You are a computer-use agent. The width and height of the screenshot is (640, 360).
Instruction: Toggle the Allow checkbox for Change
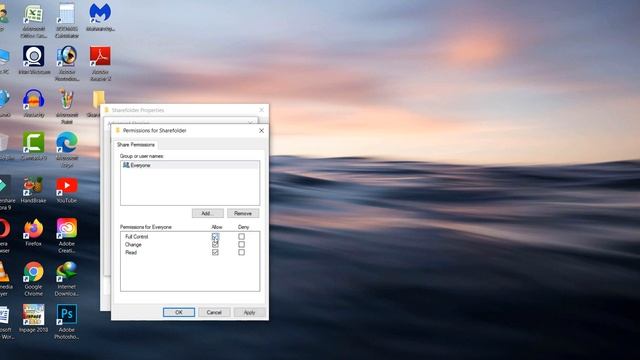(x=215, y=244)
